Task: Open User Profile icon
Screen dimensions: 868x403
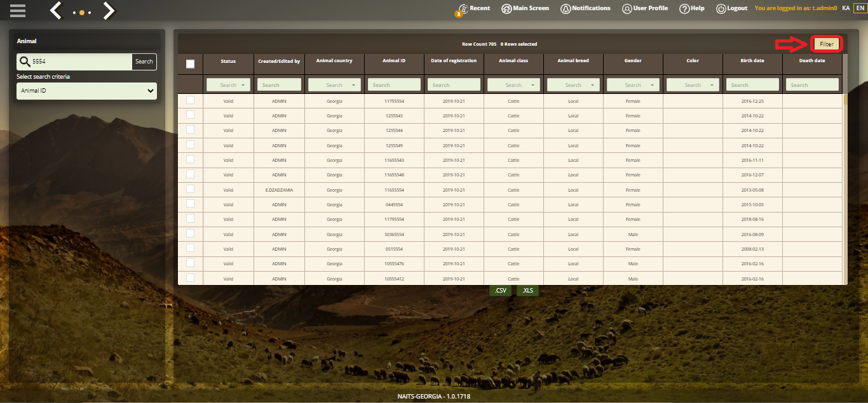Action: [x=627, y=9]
